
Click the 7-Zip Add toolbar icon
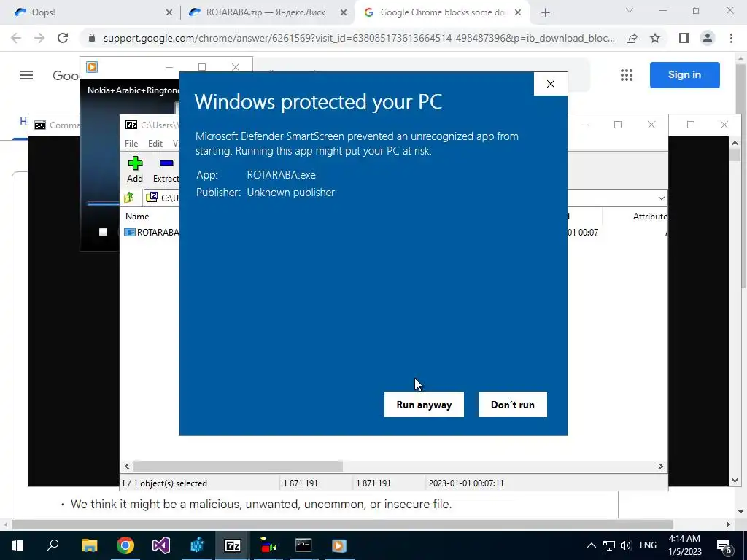click(135, 169)
